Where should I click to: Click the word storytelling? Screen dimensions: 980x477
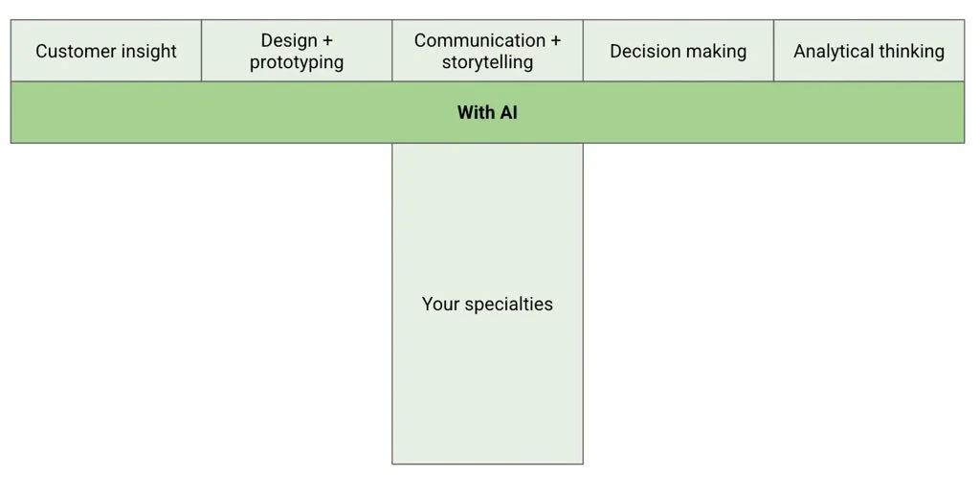pyautogui.click(x=487, y=62)
